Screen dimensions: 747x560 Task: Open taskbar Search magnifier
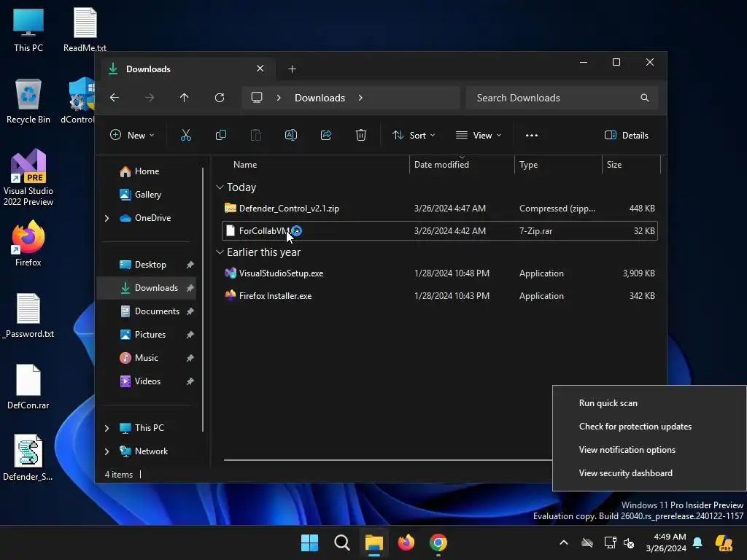tap(342, 542)
